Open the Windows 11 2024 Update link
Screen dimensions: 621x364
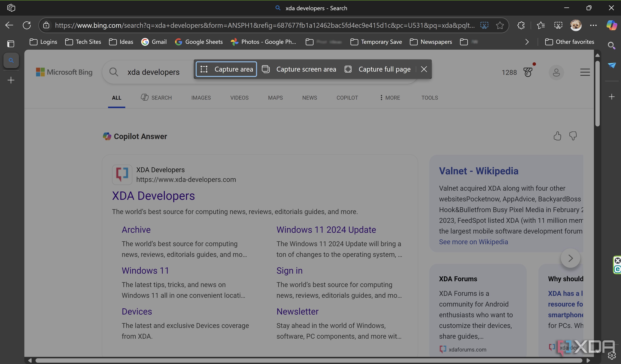click(x=326, y=229)
